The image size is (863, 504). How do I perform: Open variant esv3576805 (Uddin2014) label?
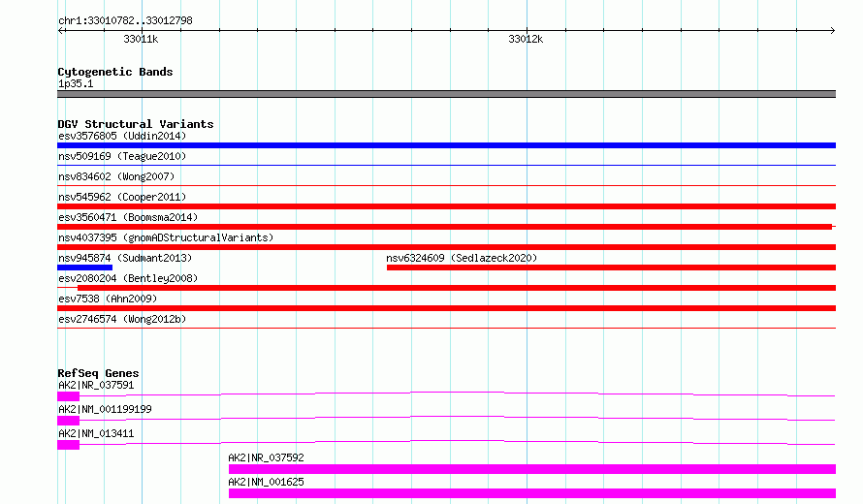tap(122, 136)
